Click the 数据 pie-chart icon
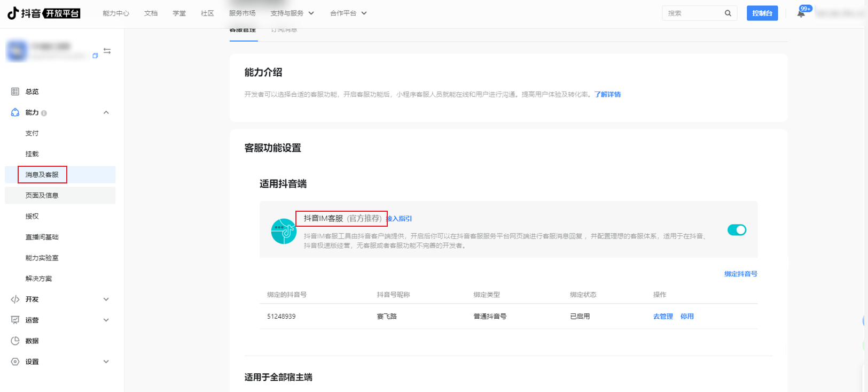 click(15, 341)
